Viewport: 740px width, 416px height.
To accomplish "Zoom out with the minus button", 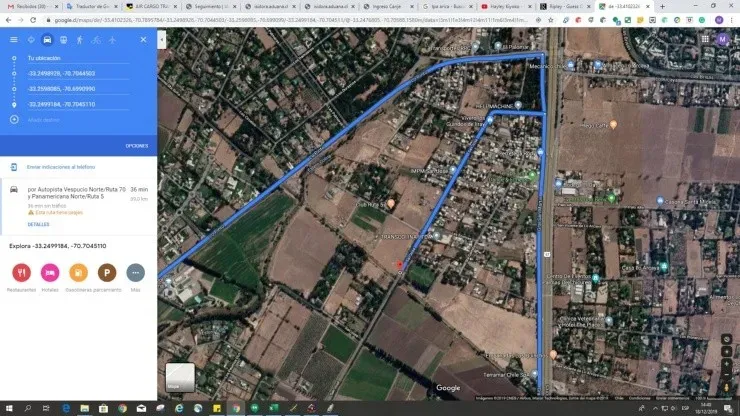I will (727, 376).
